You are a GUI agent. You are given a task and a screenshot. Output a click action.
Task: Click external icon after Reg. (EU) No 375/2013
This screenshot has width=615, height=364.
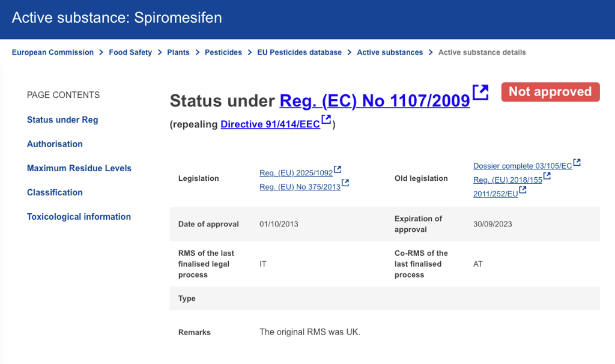(345, 183)
